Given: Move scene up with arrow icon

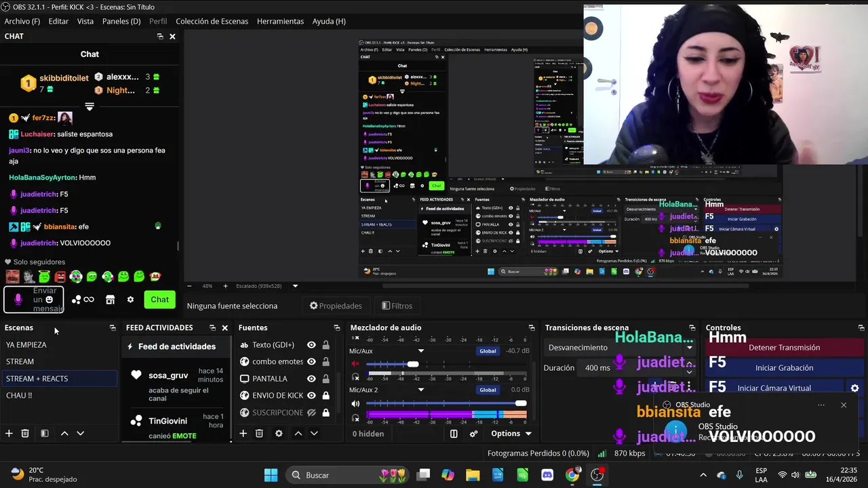Looking at the screenshot, I should (64, 433).
